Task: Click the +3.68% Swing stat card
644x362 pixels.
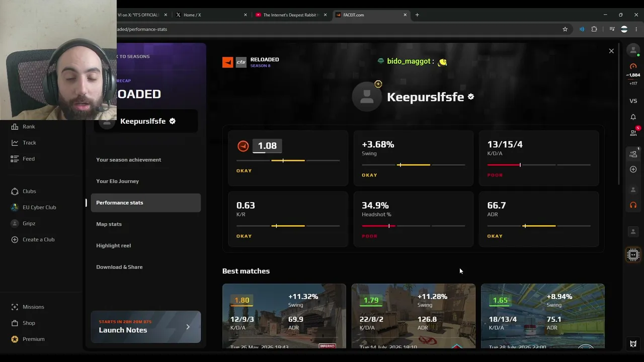Action: click(x=414, y=158)
